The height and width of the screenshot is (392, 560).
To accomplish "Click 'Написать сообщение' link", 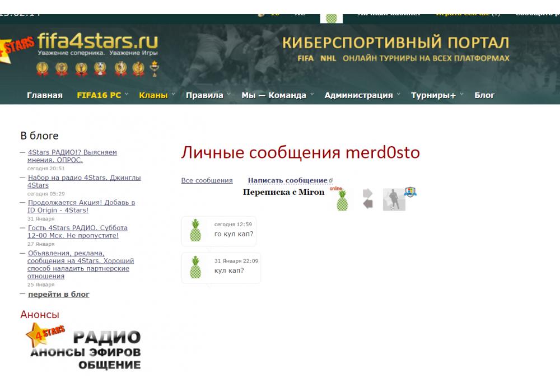I will (x=287, y=181).
